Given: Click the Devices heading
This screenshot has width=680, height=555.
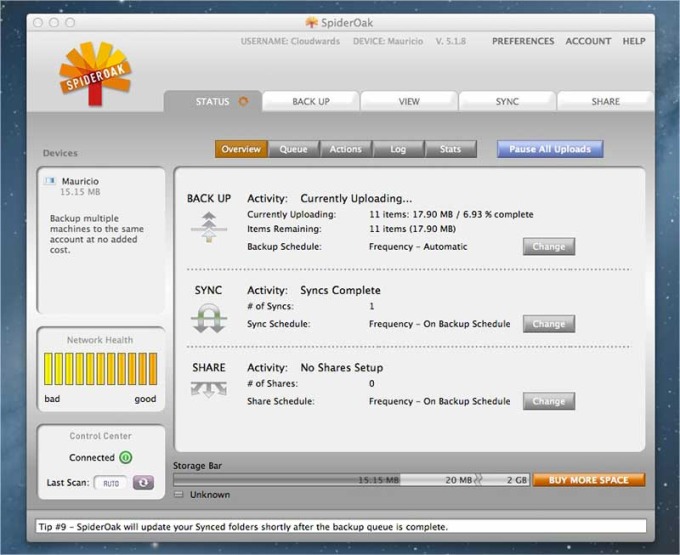Looking at the screenshot, I should click(x=60, y=153).
